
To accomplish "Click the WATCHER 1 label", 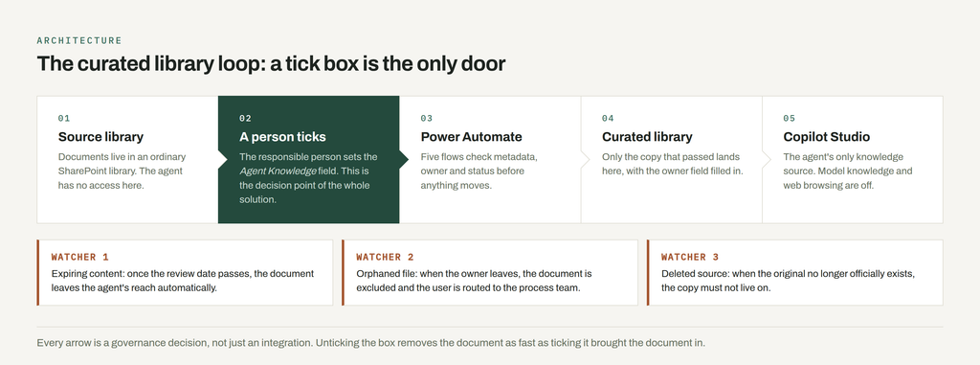I will coord(80,257).
